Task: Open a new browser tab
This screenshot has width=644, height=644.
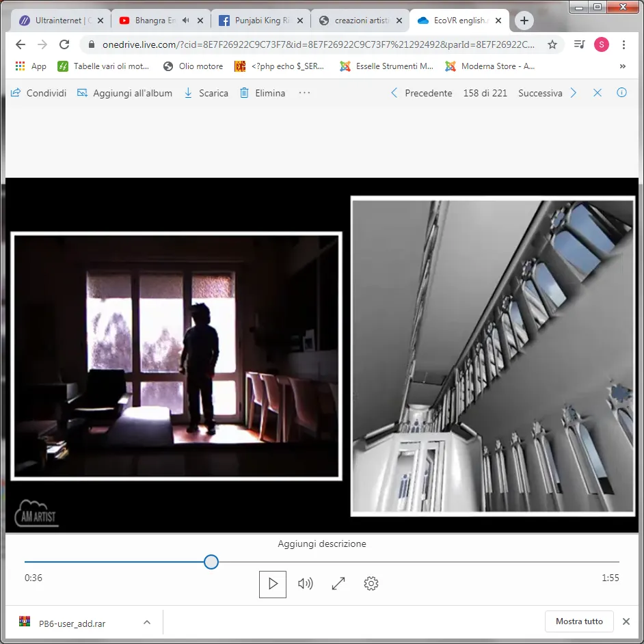Action: pyautogui.click(x=524, y=21)
